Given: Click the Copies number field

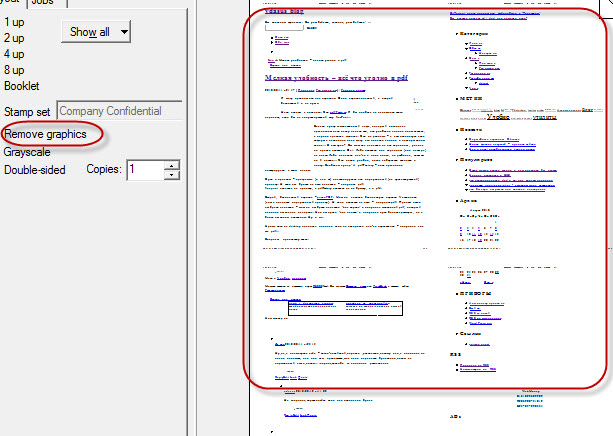Looking at the screenshot, I should (144, 170).
